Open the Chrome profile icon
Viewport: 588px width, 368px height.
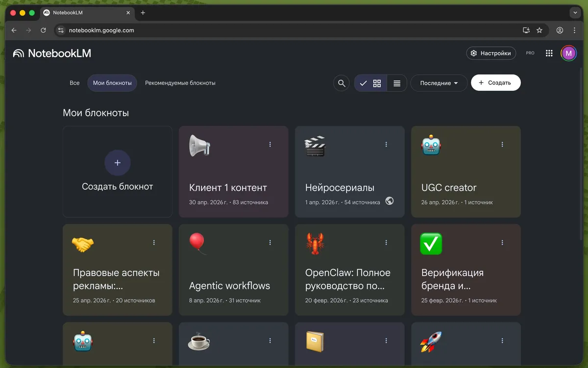[x=560, y=30]
